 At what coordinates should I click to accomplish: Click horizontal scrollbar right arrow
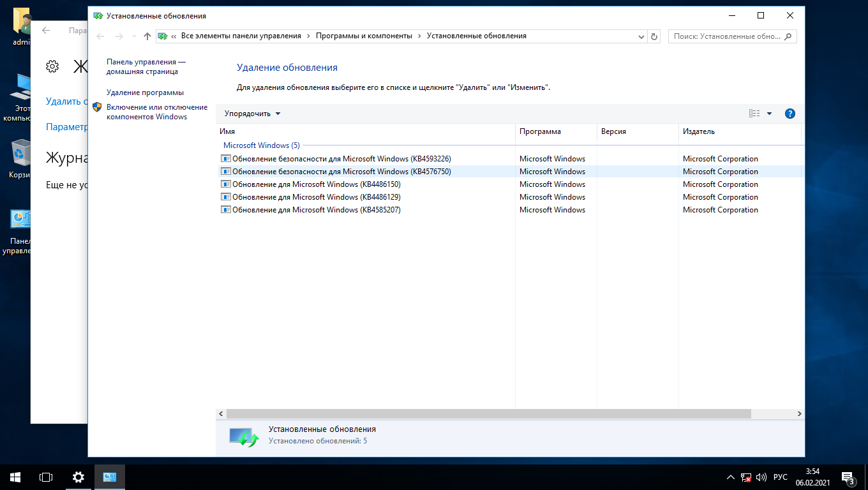[x=800, y=414]
